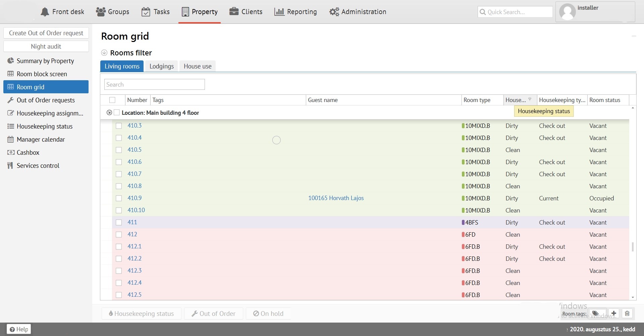Click the trash delete icon
The image size is (644, 336).
point(627,314)
